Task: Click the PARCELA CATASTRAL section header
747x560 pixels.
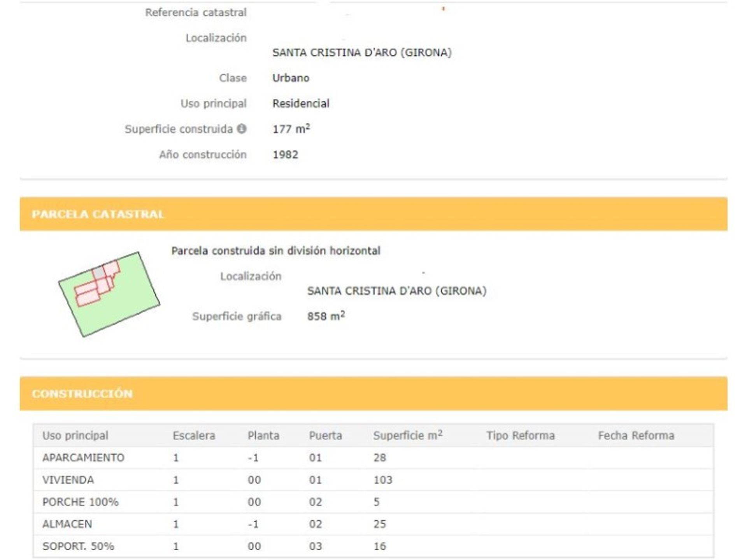Action: [373, 214]
